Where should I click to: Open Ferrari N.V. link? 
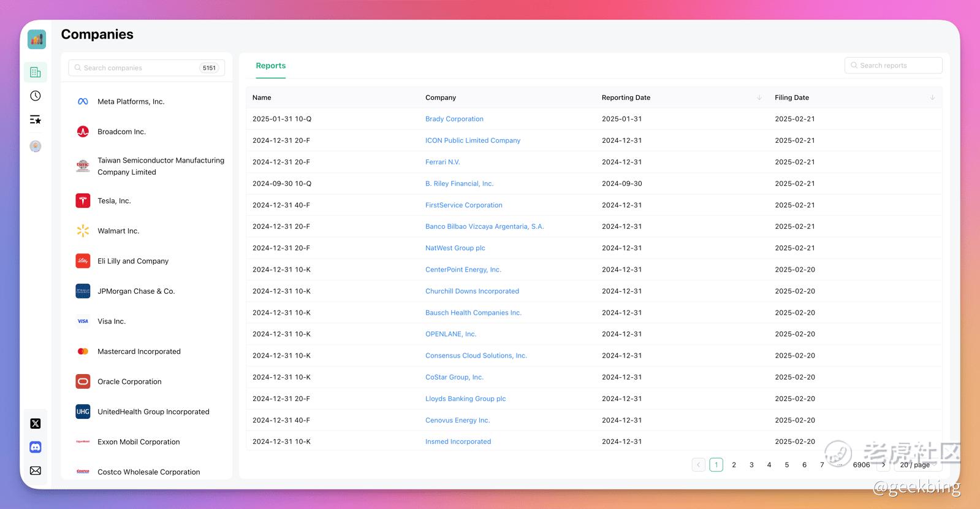(x=443, y=162)
